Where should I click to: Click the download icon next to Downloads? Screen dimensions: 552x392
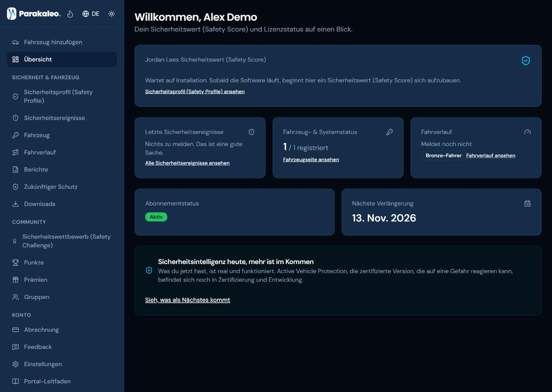point(16,204)
